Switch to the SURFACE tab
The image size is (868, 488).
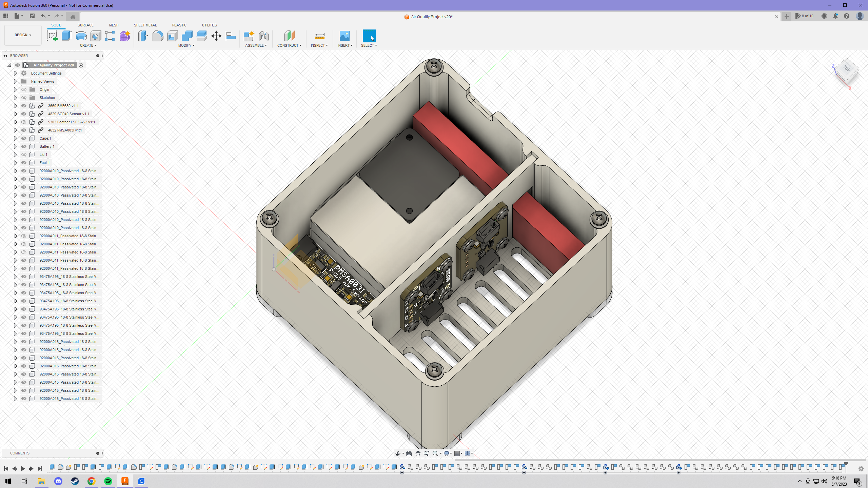click(x=85, y=25)
